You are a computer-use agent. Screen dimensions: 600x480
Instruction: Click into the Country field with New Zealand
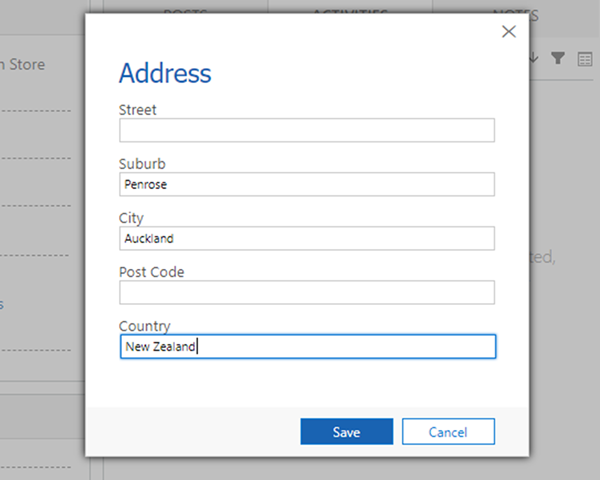coord(306,347)
